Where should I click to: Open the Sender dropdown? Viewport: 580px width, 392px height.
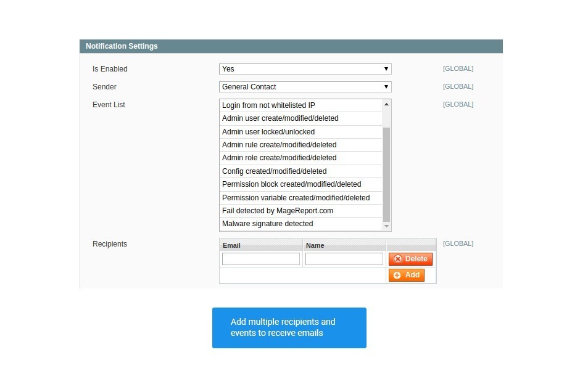point(305,87)
